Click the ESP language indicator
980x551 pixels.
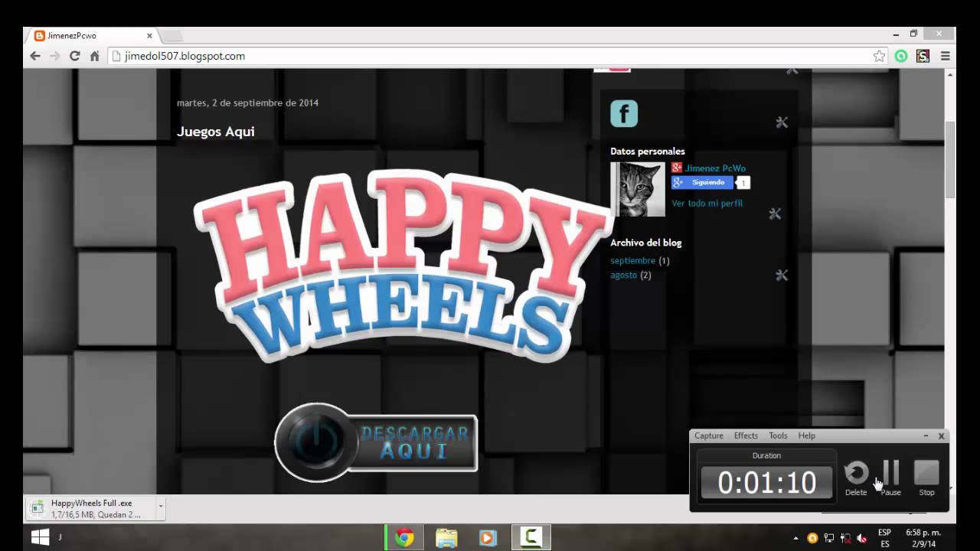[885, 538]
